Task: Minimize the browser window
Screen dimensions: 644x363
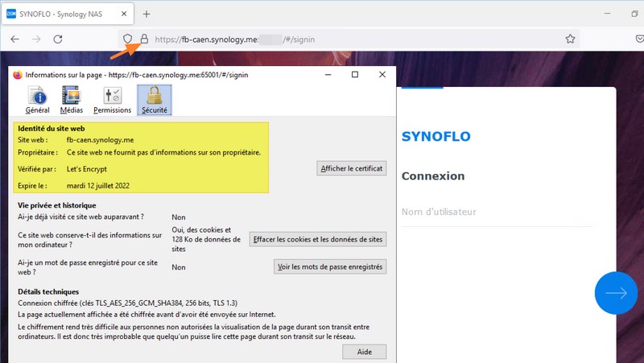Action: (x=607, y=14)
